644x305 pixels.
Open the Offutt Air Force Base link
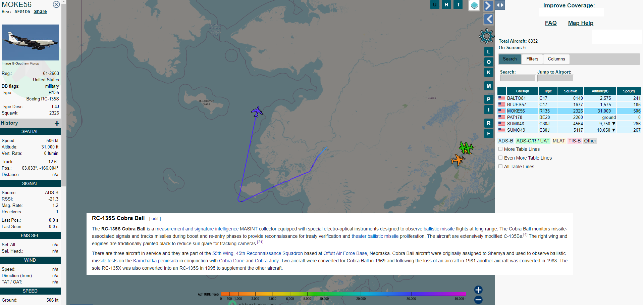tap(345, 253)
